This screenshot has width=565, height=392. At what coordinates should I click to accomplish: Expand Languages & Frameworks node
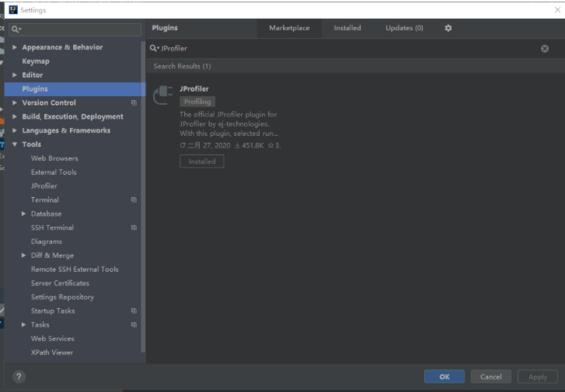[x=15, y=130]
